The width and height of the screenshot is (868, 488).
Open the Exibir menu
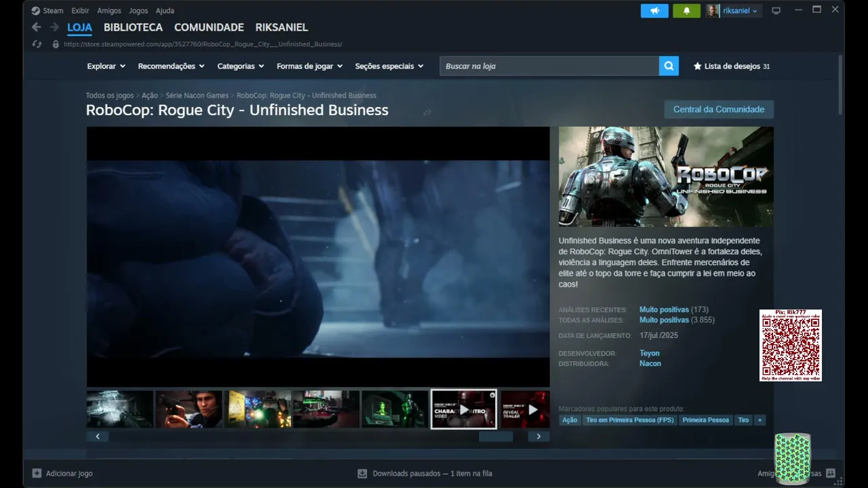80,11
